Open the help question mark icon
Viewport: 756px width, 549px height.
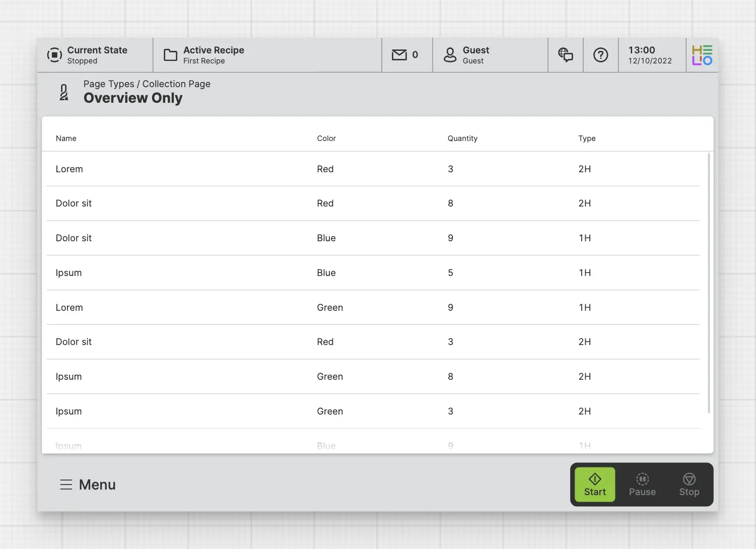[600, 55]
